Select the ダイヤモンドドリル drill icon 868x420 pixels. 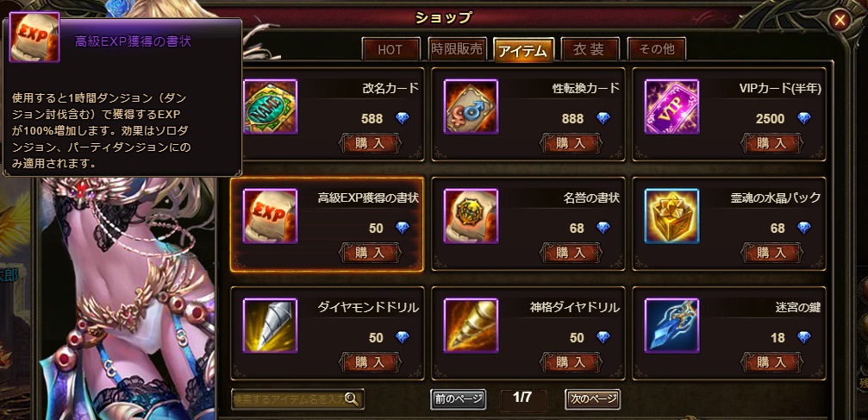270,326
